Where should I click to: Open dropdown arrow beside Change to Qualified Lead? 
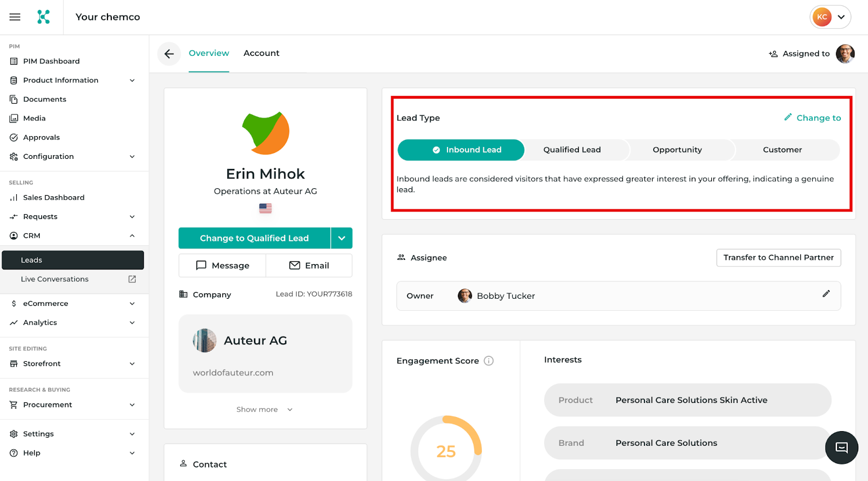(342, 239)
